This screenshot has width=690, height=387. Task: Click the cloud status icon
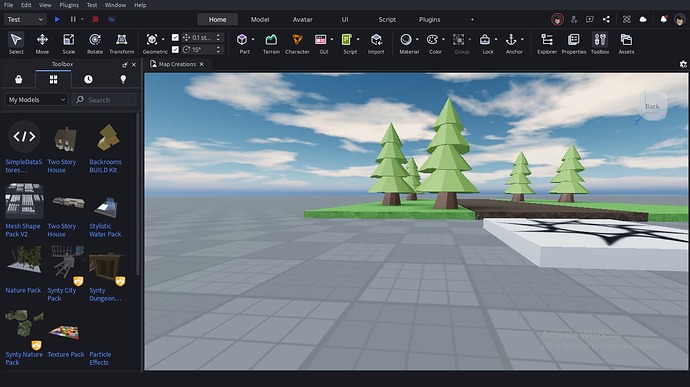tap(643, 19)
